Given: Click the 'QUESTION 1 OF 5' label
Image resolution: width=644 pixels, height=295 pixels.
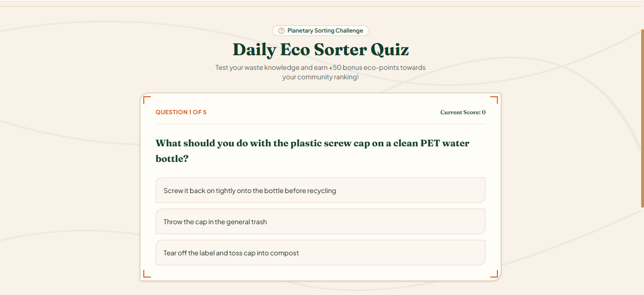Looking at the screenshot, I should tap(181, 112).
